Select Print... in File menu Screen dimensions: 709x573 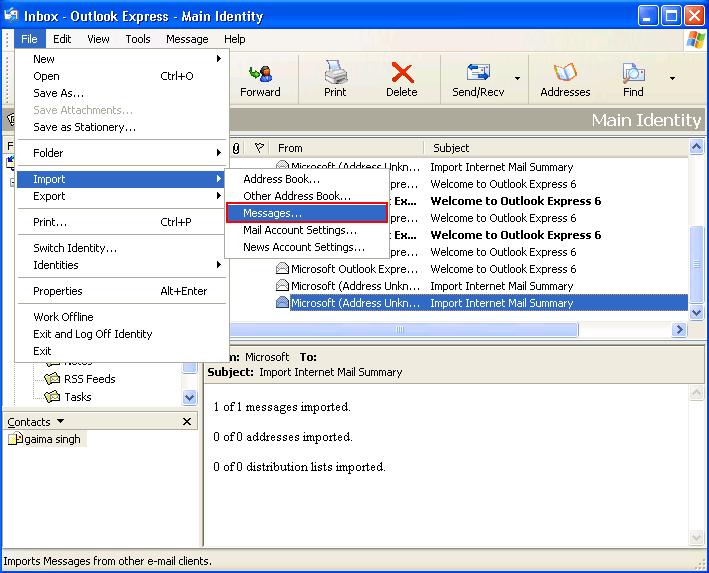point(121,222)
